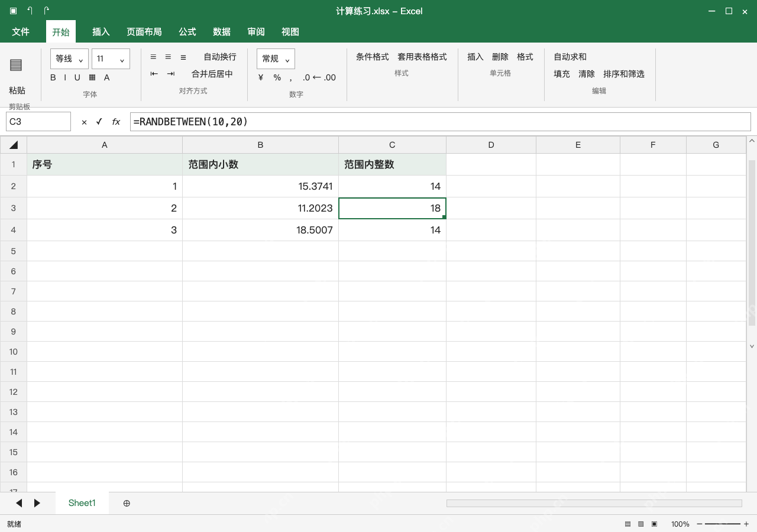Image resolution: width=757 pixels, height=532 pixels.
Task: Click the font color A icon
Action: pos(107,77)
